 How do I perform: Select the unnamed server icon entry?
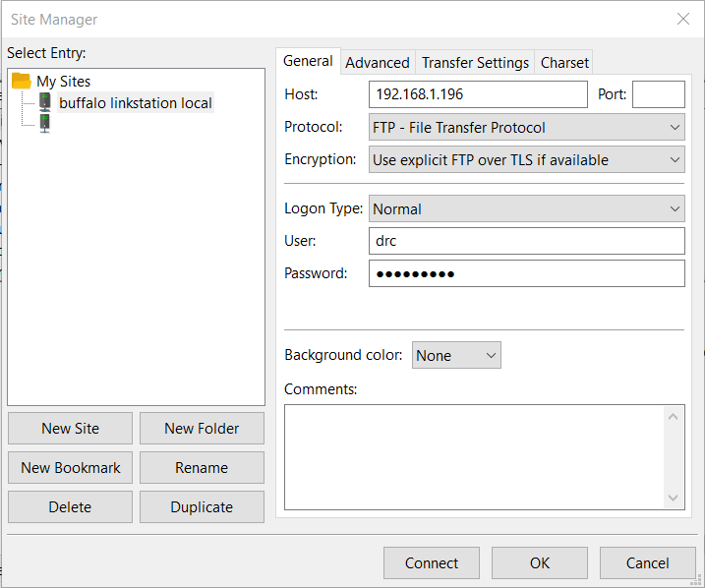[45, 123]
